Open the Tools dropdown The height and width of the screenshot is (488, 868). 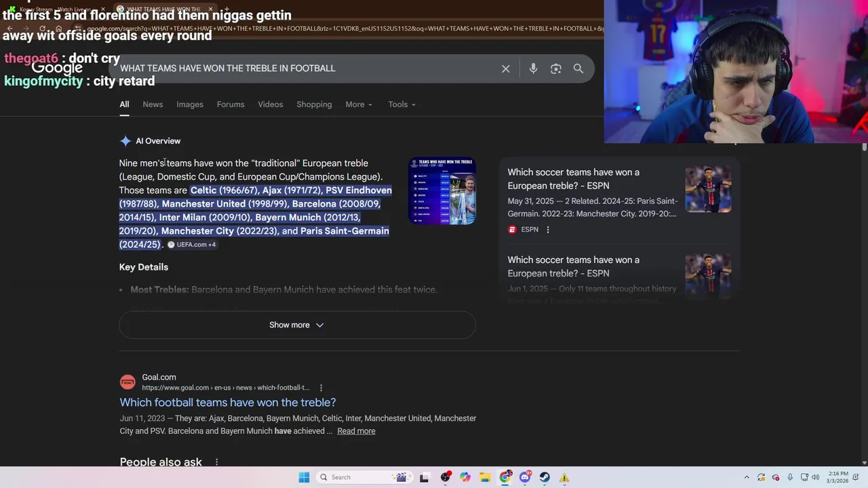pos(402,104)
